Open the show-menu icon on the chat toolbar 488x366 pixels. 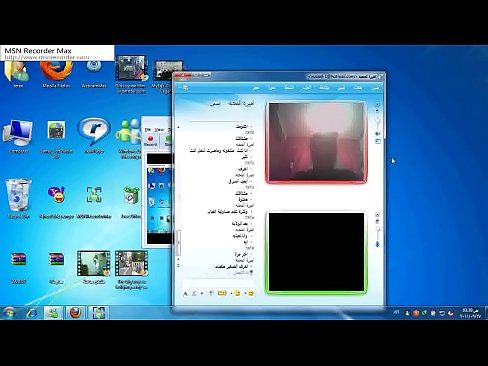[184, 88]
